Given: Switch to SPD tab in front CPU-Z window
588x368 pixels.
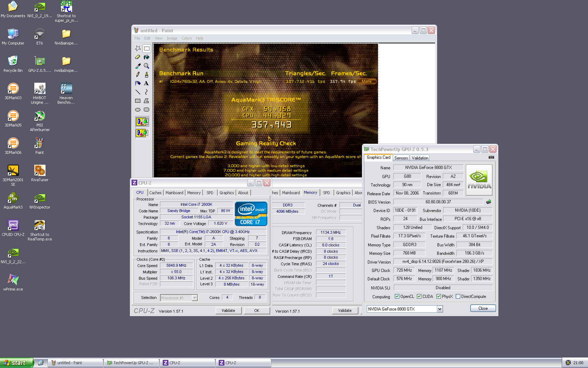Looking at the screenshot, I should click(x=210, y=193).
